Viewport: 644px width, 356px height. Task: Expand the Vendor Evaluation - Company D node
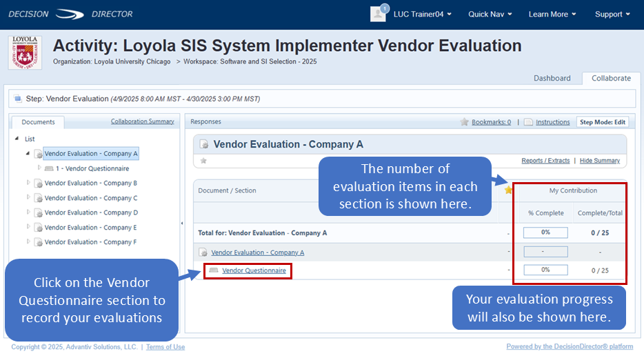(28, 212)
